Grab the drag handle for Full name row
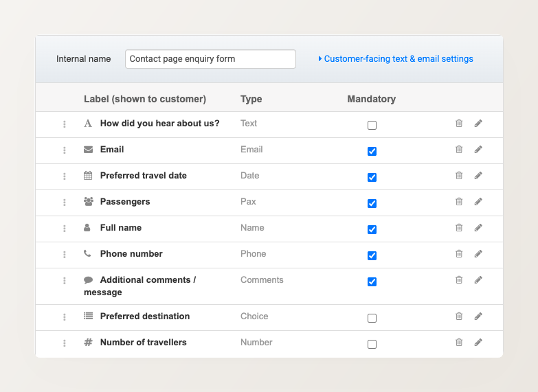The image size is (538, 392). click(65, 229)
